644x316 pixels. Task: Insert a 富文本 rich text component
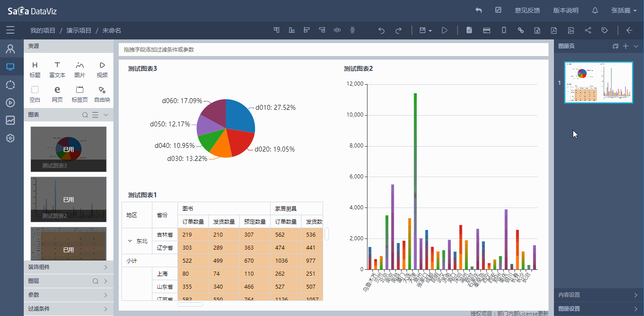(57, 70)
